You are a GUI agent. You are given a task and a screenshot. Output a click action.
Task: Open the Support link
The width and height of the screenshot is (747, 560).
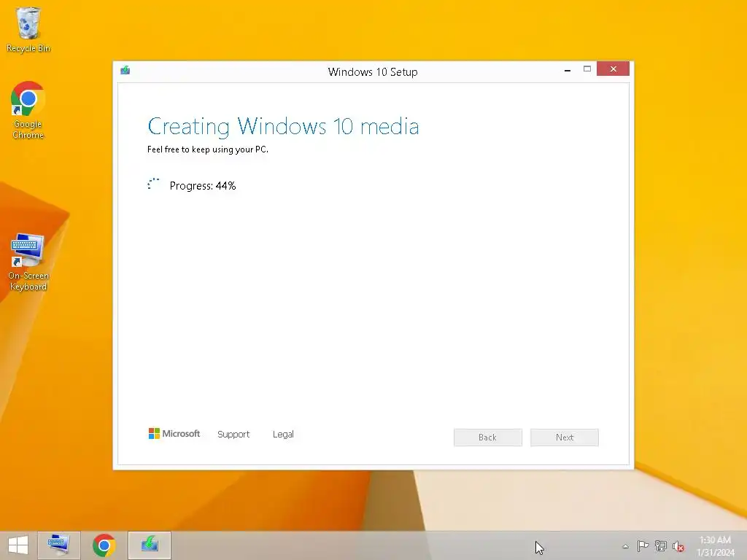click(x=233, y=435)
